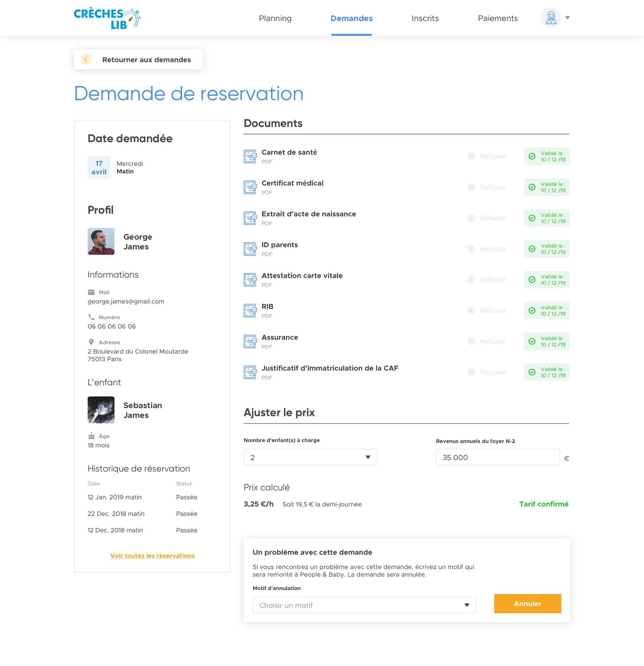Click the mail envelope icon
Viewport: 644px width, 666px height.
91,292
